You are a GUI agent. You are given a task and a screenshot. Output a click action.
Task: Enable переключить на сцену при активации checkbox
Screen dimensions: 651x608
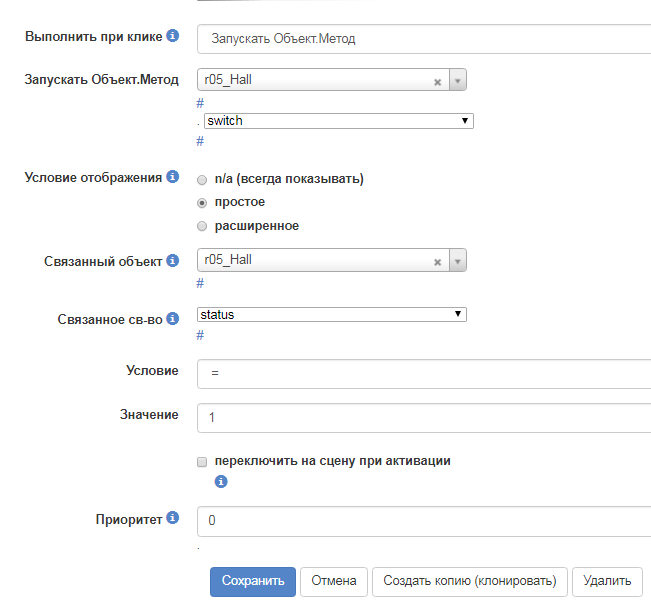pyautogui.click(x=202, y=462)
